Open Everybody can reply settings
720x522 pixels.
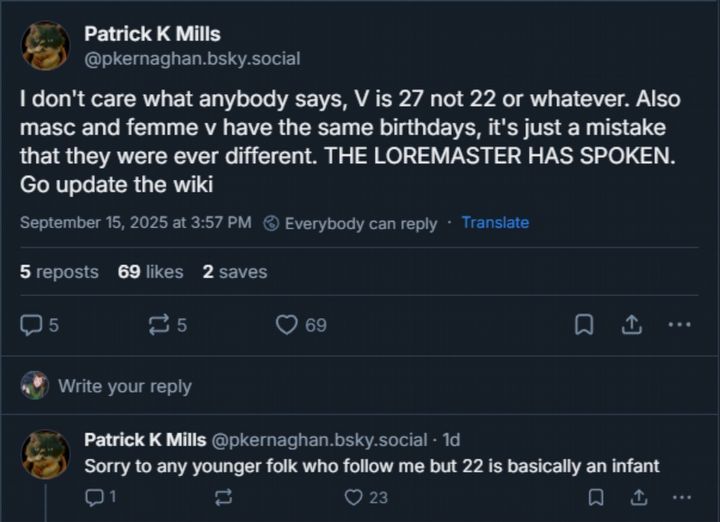pos(351,223)
